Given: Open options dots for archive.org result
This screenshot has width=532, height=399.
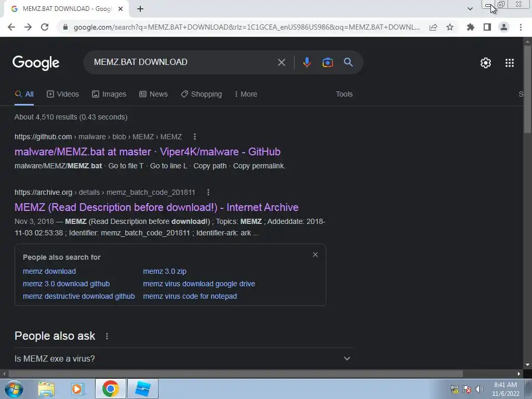Looking at the screenshot, I should (x=208, y=192).
